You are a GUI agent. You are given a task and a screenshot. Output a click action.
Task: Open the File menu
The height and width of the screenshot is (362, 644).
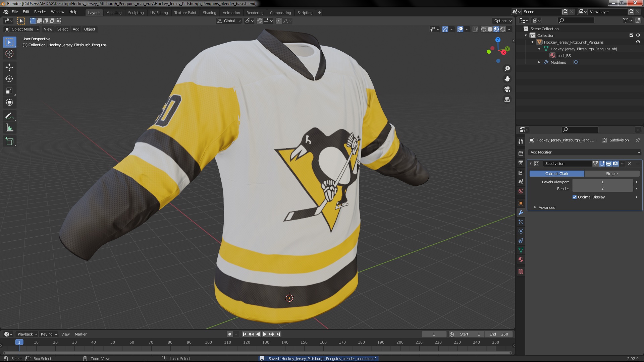click(15, 12)
